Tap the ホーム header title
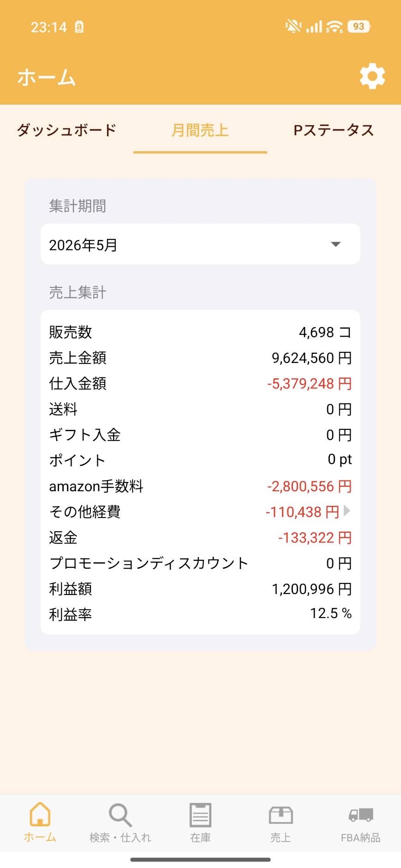401x868 pixels. [47, 77]
